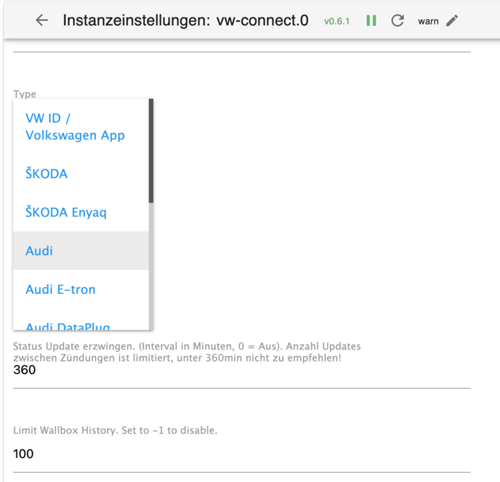Restart instance with the reload icon
The height and width of the screenshot is (482, 500).
(x=397, y=21)
